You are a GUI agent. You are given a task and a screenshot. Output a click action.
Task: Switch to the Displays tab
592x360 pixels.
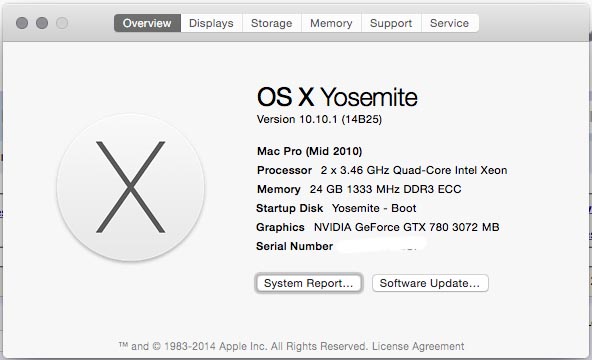[211, 23]
